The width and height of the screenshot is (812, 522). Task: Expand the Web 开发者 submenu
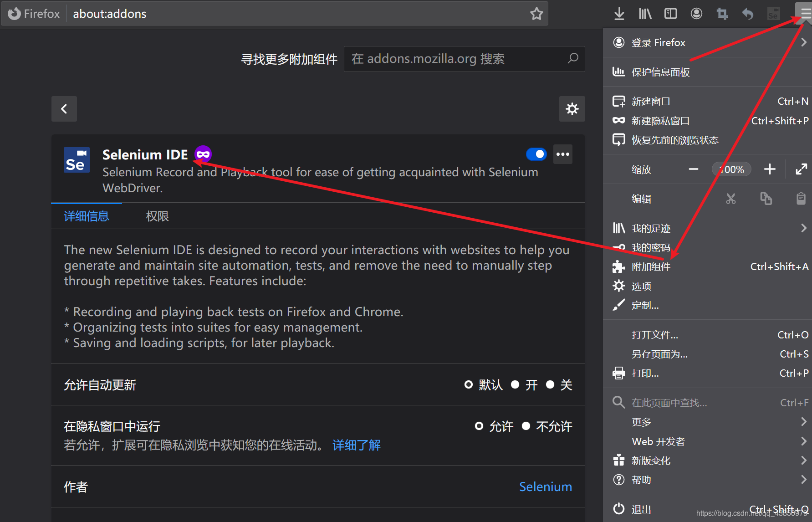pos(707,441)
